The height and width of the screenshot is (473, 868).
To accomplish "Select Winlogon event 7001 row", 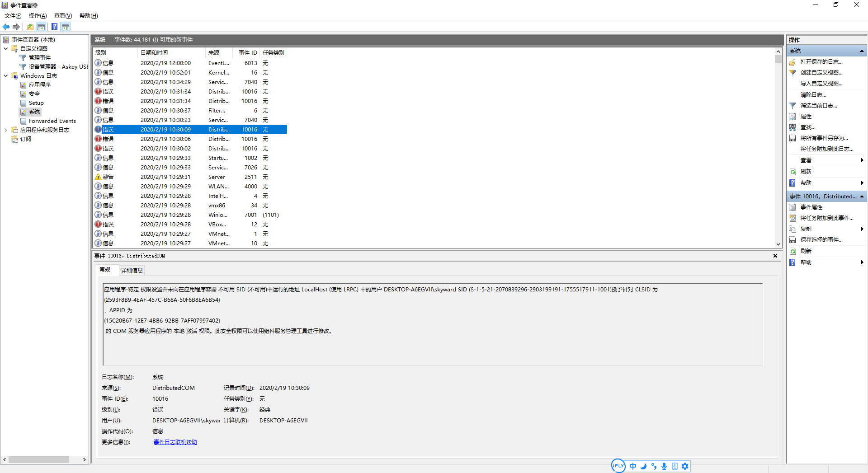I will click(190, 215).
